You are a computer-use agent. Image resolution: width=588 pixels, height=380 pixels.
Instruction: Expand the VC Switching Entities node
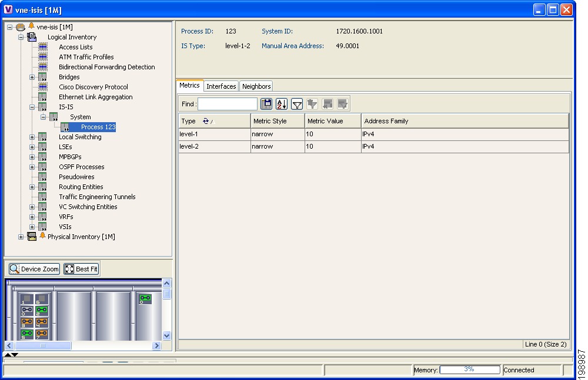click(32, 207)
